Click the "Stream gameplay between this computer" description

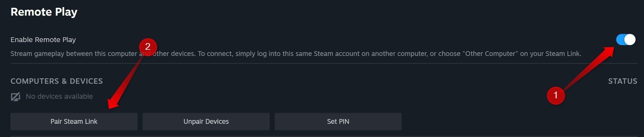(74, 54)
